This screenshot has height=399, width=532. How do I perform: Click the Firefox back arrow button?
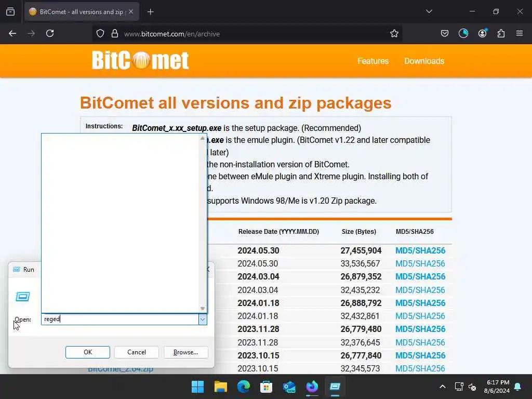(12, 33)
